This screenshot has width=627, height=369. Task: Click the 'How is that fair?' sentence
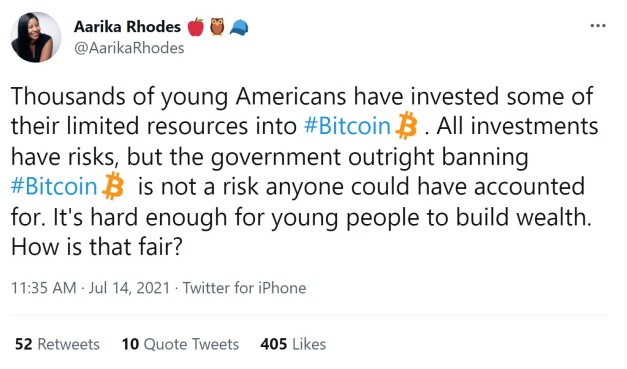(x=96, y=247)
